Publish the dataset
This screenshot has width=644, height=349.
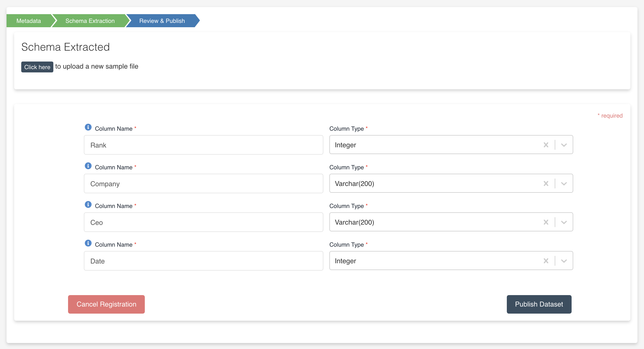[539, 304]
